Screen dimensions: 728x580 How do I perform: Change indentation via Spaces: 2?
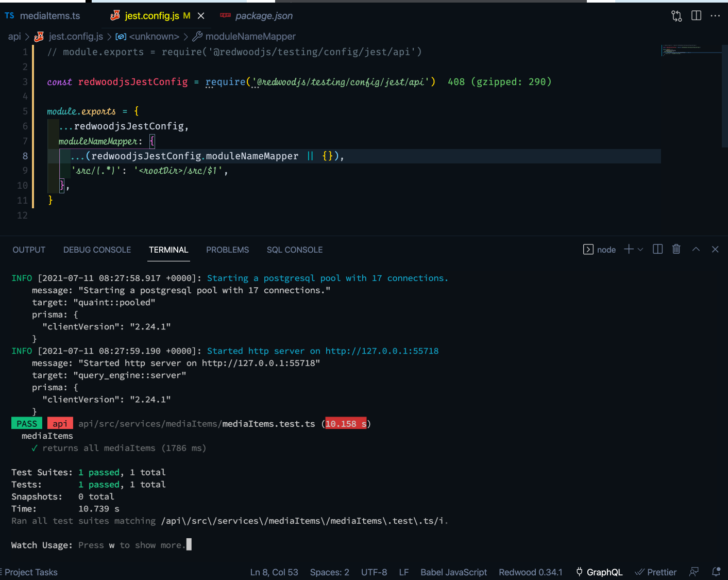[x=330, y=572]
